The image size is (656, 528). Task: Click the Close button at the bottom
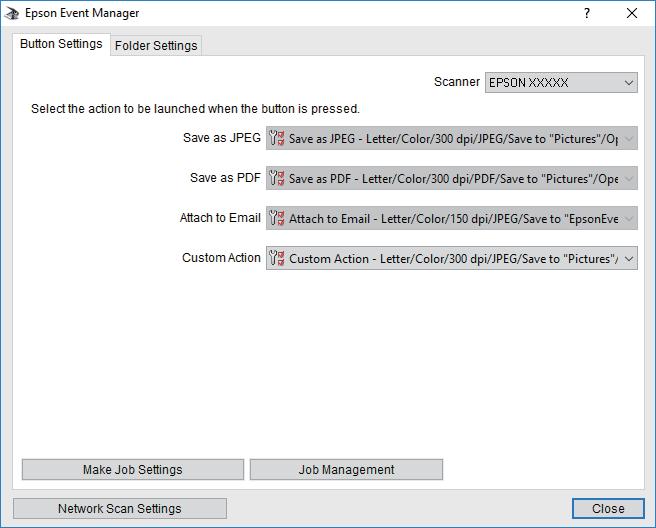click(608, 508)
